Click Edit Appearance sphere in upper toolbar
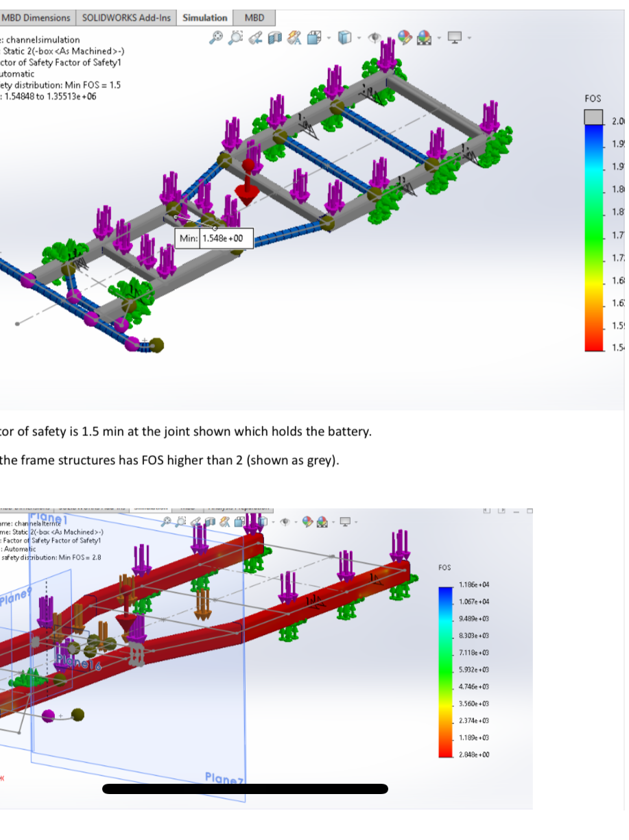 (x=405, y=37)
